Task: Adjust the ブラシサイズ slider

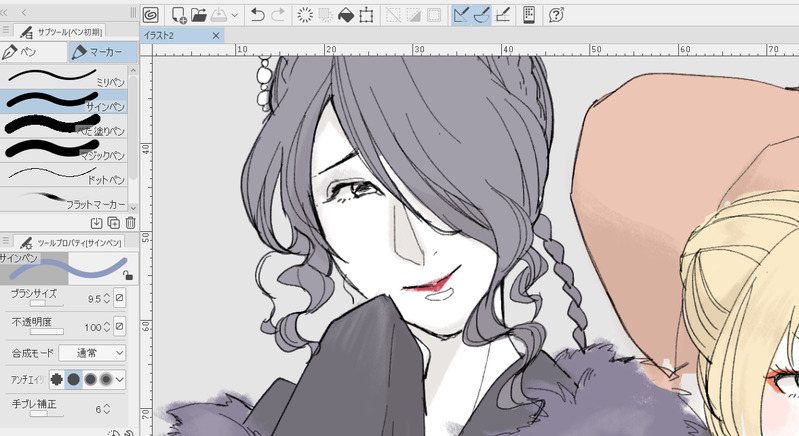Action: point(46,304)
